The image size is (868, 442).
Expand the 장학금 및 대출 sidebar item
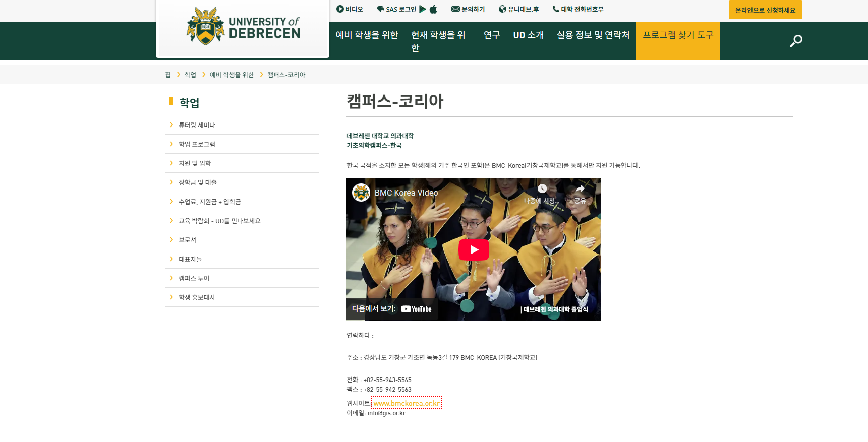tap(197, 182)
